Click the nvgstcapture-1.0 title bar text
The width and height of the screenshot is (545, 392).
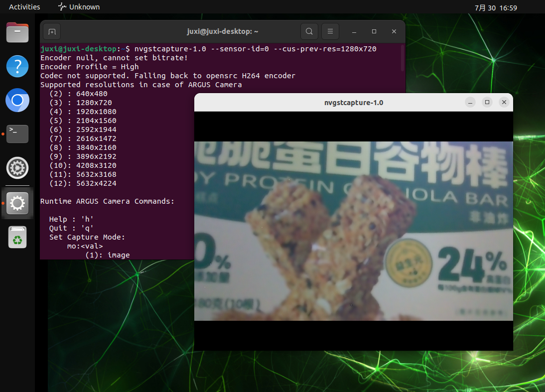[x=354, y=103]
